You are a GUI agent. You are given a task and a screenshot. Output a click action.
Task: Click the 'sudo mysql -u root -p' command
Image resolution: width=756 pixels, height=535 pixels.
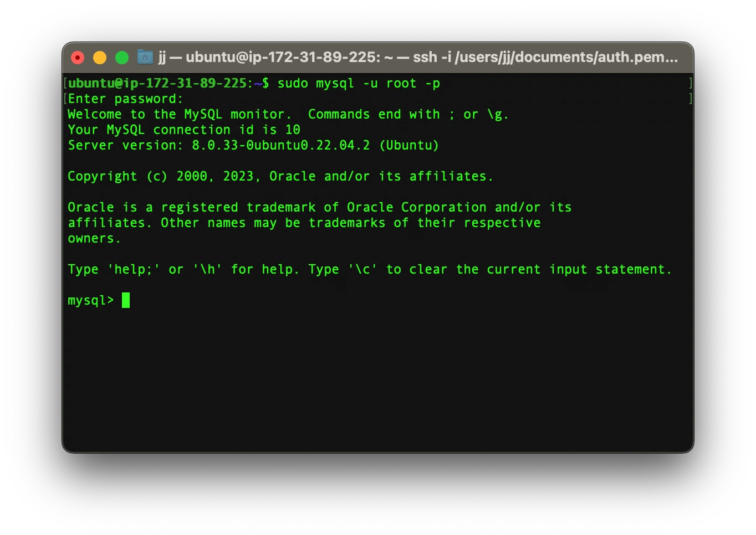pyautogui.click(x=359, y=84)
